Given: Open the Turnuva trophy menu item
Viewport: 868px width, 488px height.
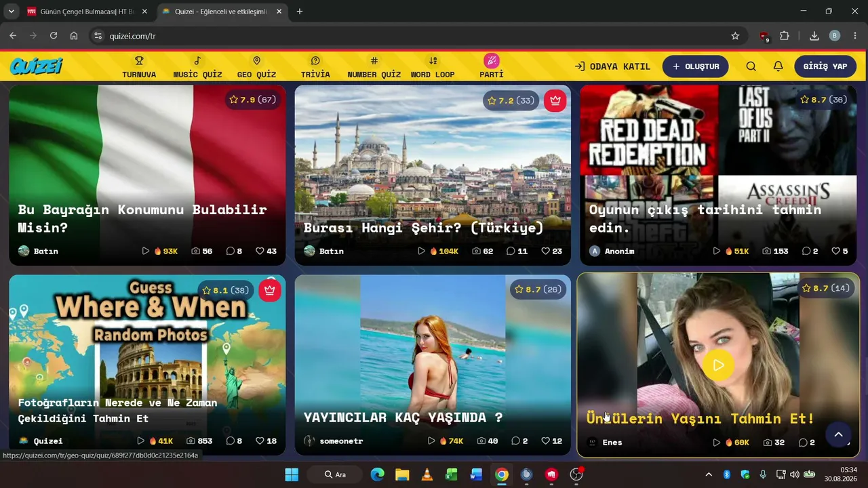Looking at the screenshot, I should [139, 67].
